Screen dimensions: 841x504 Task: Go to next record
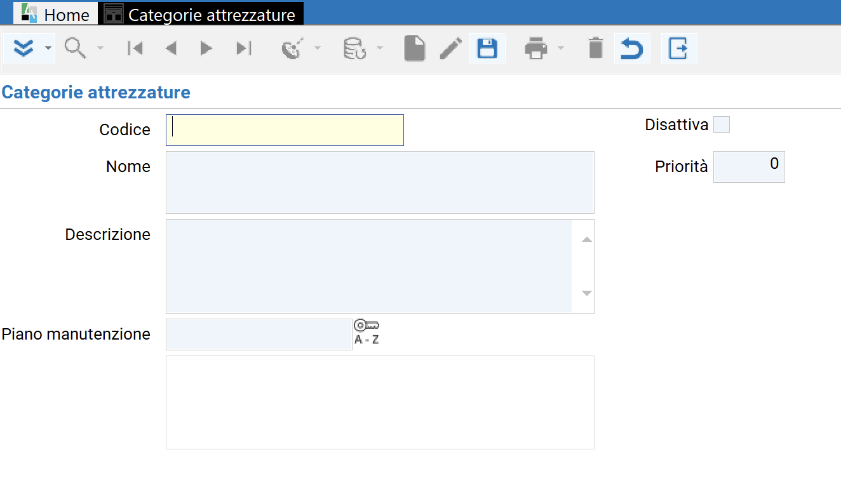pyautogui.click(x=206, y=48)
